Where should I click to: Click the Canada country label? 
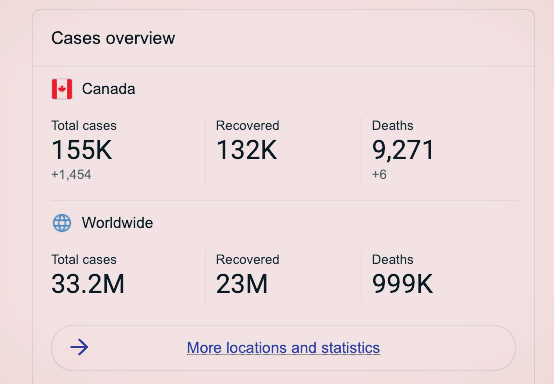click(x=108, y=89)
